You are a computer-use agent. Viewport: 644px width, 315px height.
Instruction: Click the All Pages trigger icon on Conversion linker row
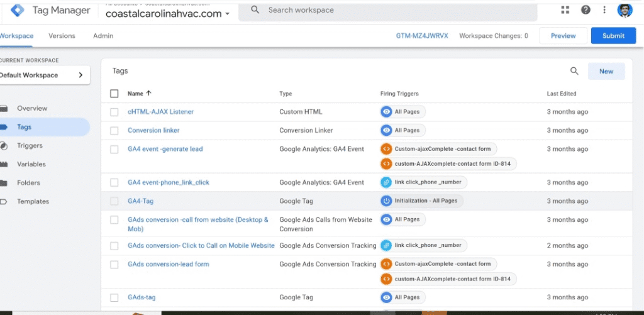386,130
